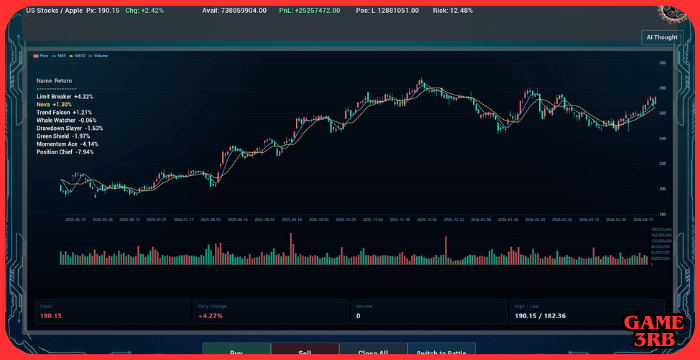Image resolution: width=700 pixels, height=360 pixels.
Task: Click the 260 price axis label
Action: (x=662, y=113)
